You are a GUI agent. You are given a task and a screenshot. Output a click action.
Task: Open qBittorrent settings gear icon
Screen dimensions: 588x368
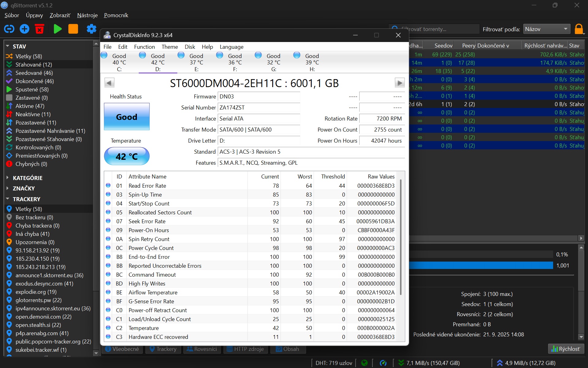click(x=91, y=29)
